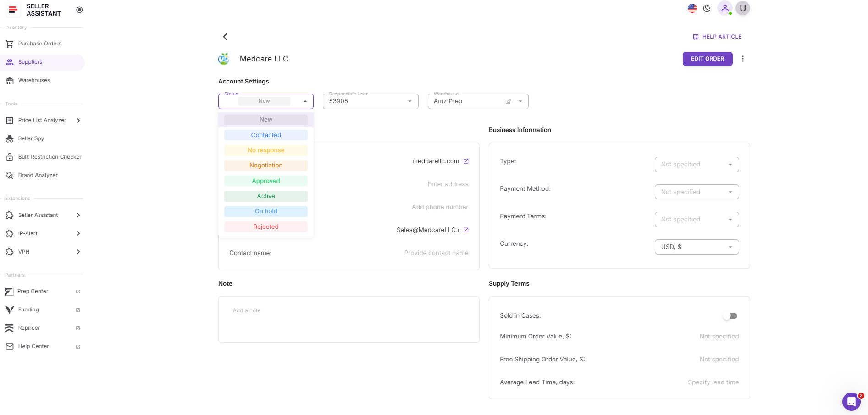
Task: Open the US flag language selector
Action: [692, 8]
